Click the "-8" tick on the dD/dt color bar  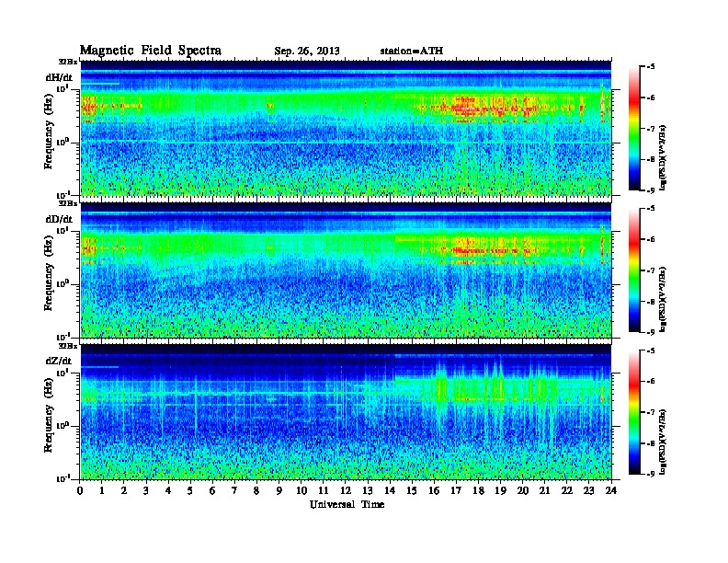pyautogui.click(x=651, y=302)
